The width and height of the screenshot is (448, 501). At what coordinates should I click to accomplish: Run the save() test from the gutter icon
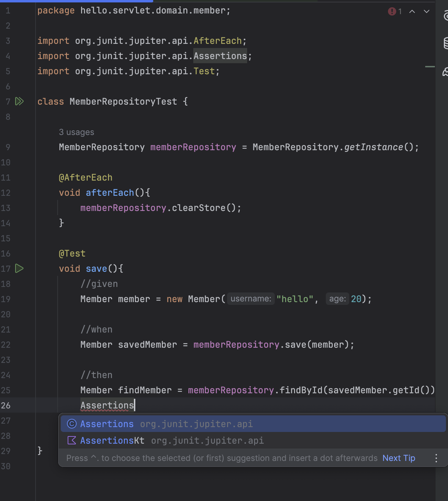pos(19,268)
